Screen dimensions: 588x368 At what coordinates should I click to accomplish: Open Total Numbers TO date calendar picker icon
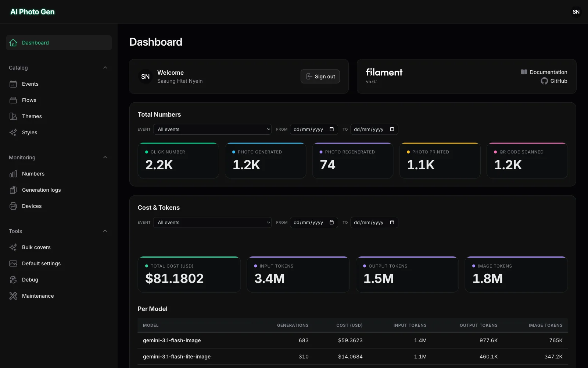[392, 129]
